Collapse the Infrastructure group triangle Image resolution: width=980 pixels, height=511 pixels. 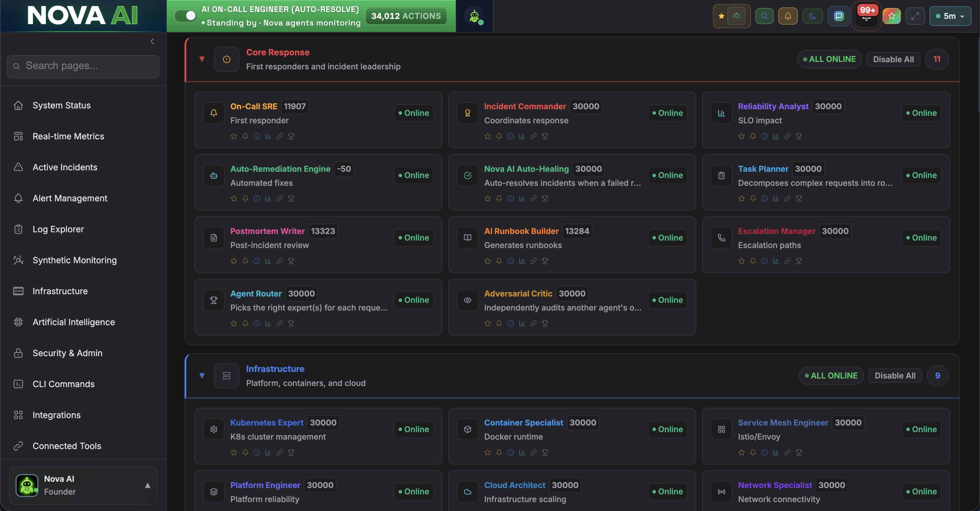[x=202, y=375]
